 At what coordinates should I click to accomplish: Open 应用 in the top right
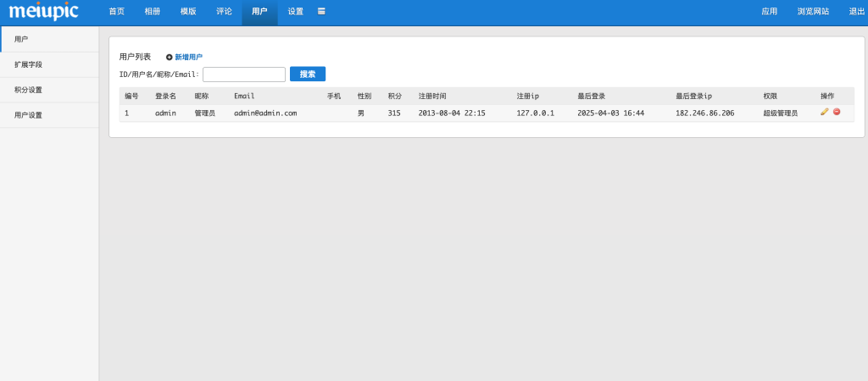coord(770,11)
